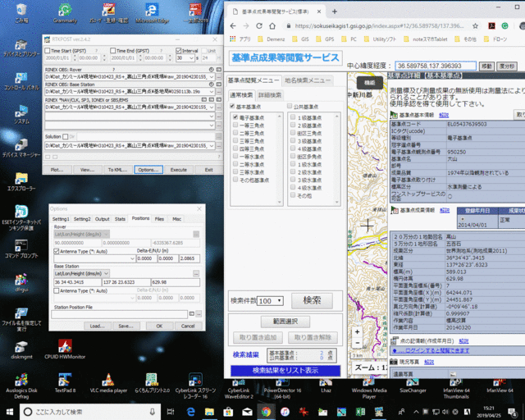
Task: Select the デバイスマネージャー desktop icon
Action: pos(21,148)
